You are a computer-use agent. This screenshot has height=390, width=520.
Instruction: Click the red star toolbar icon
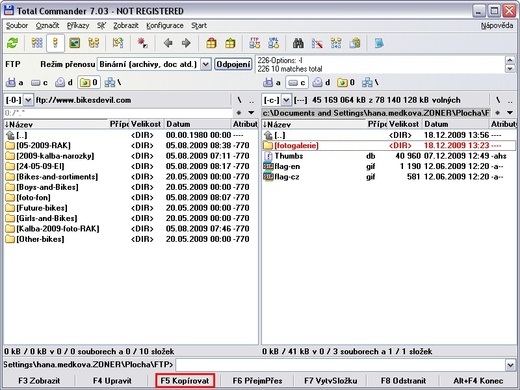coord(143,43)
